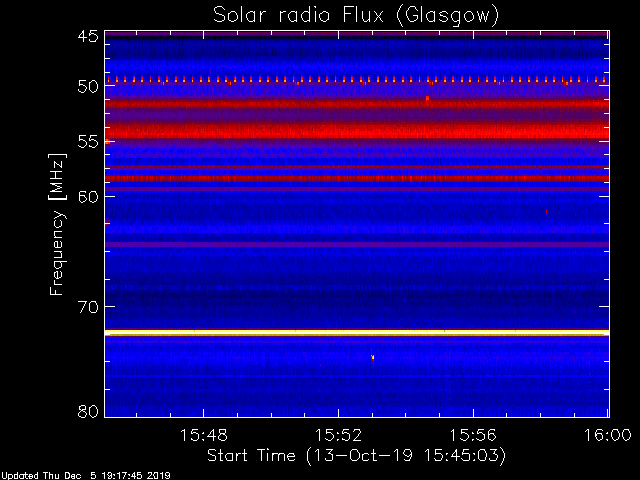Click the 80 MHz frequency tick label
Screen dimensions: 640x480
[88, 411]
